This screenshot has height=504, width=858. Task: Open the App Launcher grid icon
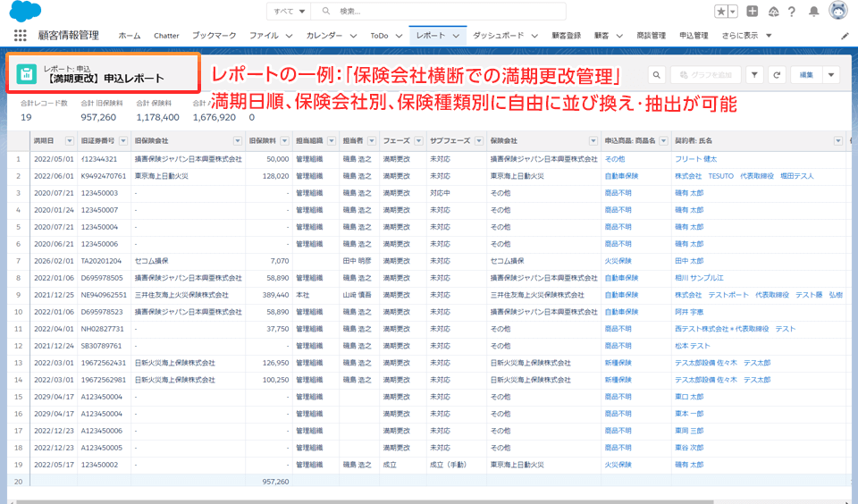pos(20,36)
